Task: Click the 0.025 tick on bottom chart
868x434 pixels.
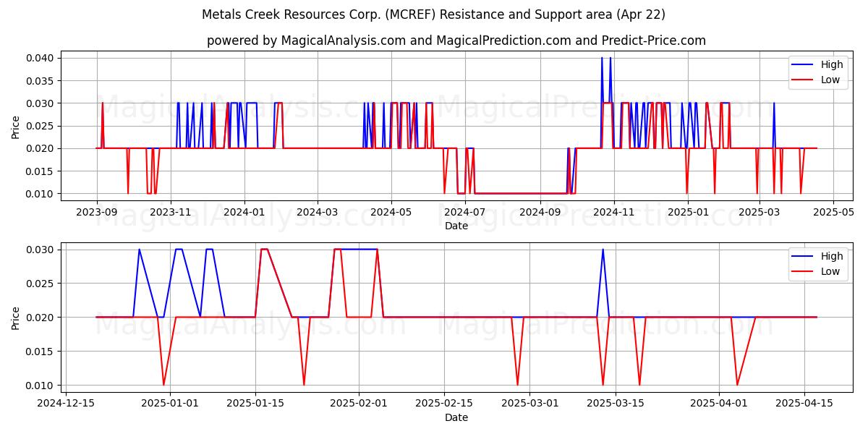Action: click(41, 284)
